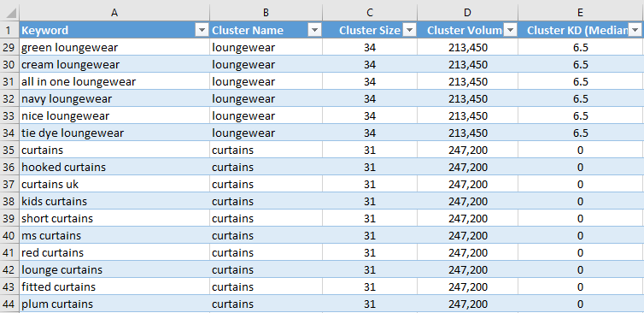Select KD value 6.5 in row 32

click(x=581, y=98)
